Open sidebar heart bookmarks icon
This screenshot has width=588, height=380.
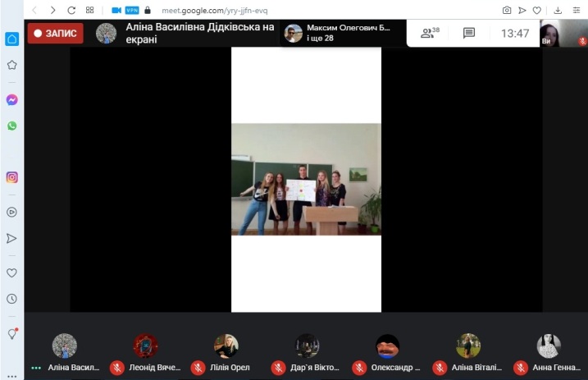pos(12,272)
